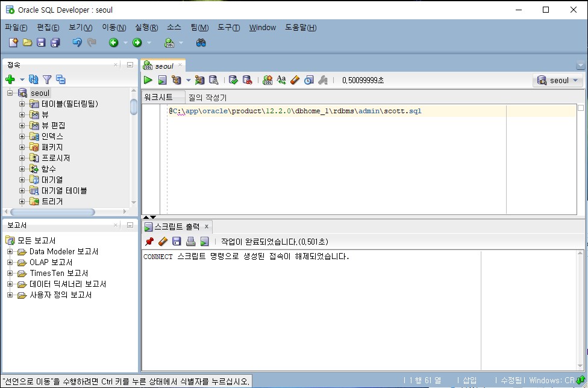Image resolution: width=588 pixels, height=388 pixels.
Task: Expand the Data Modeler 보고서 folder
Action: pyautogui.click(x=10, y=252)
